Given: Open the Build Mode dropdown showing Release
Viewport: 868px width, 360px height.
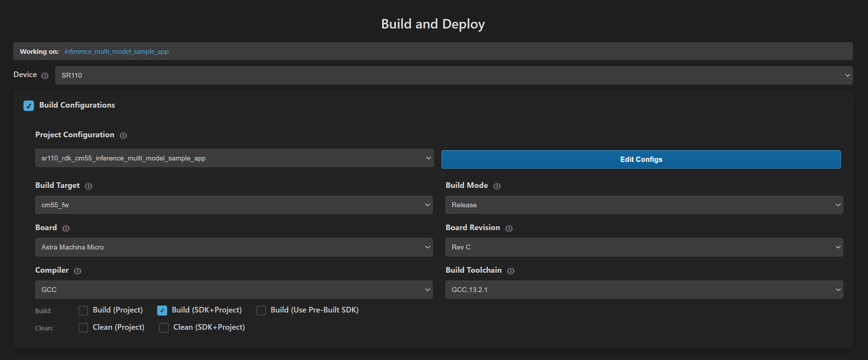Looking at the screenshot, I should [644, 205].
